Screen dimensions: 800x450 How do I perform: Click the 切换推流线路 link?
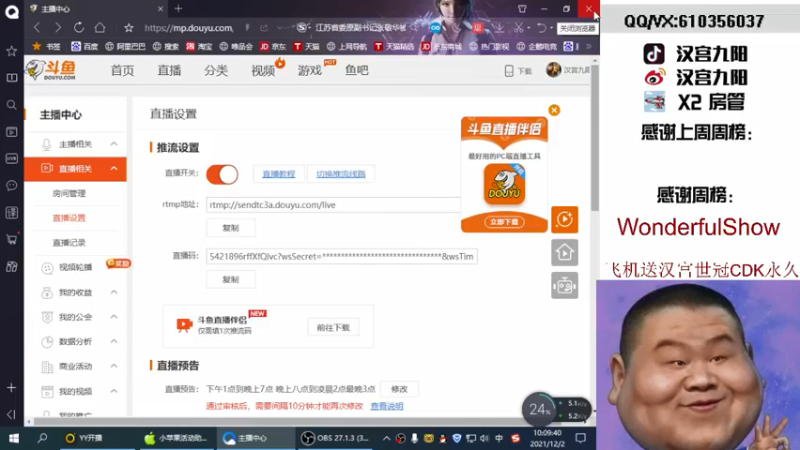point(341,174)
